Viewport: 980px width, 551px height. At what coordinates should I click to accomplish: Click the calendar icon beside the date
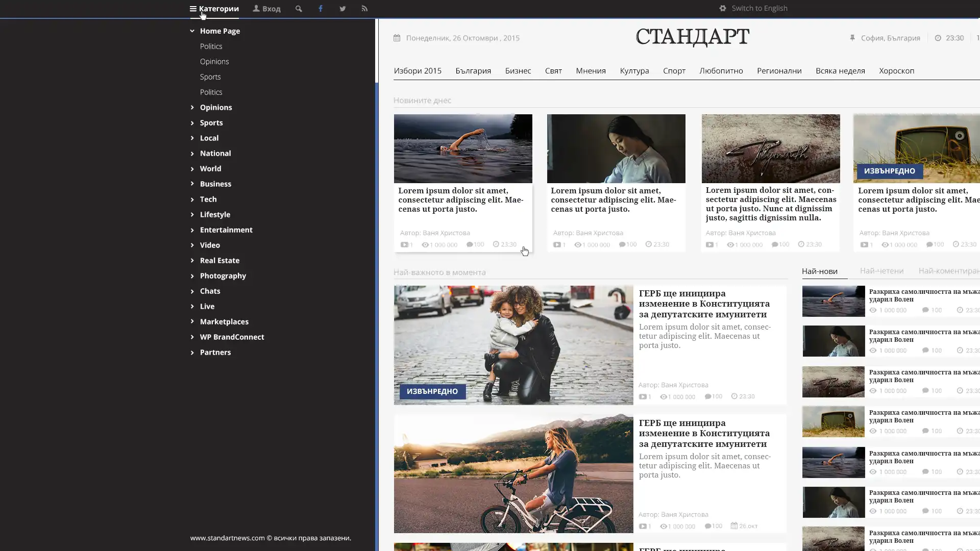[x=398, y=37]
